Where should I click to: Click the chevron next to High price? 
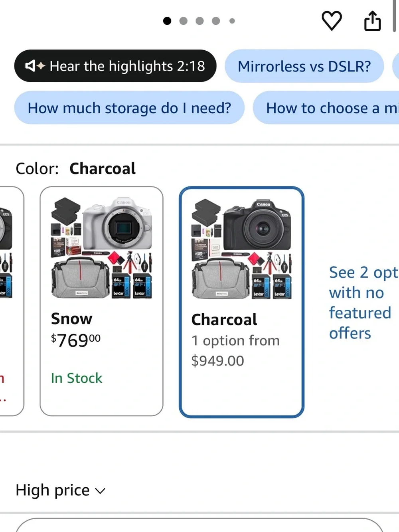point(100,491)
